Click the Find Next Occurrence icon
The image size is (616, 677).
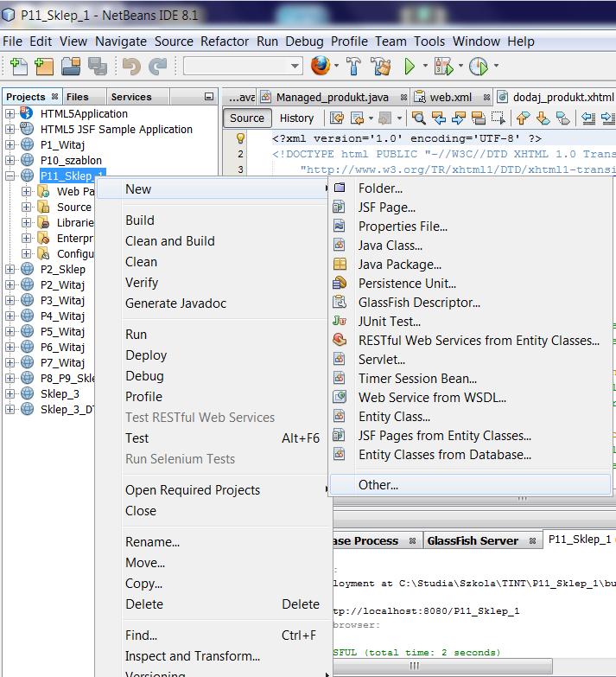pos(459,118)
